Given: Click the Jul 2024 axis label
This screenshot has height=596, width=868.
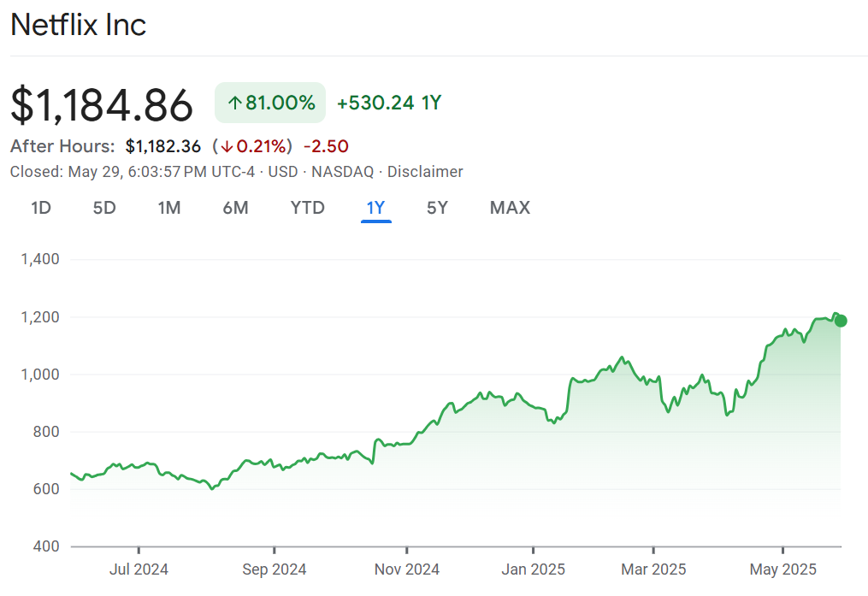Looking at the screenshot, I should 139,569.
